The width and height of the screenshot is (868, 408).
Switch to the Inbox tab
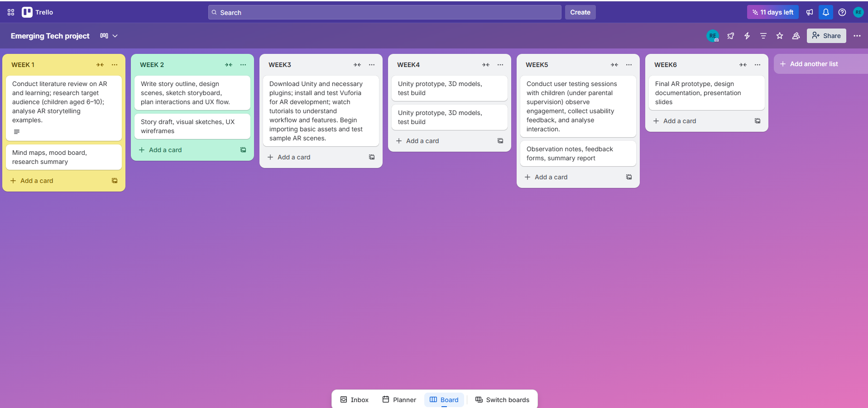click(x=355, y=399)
